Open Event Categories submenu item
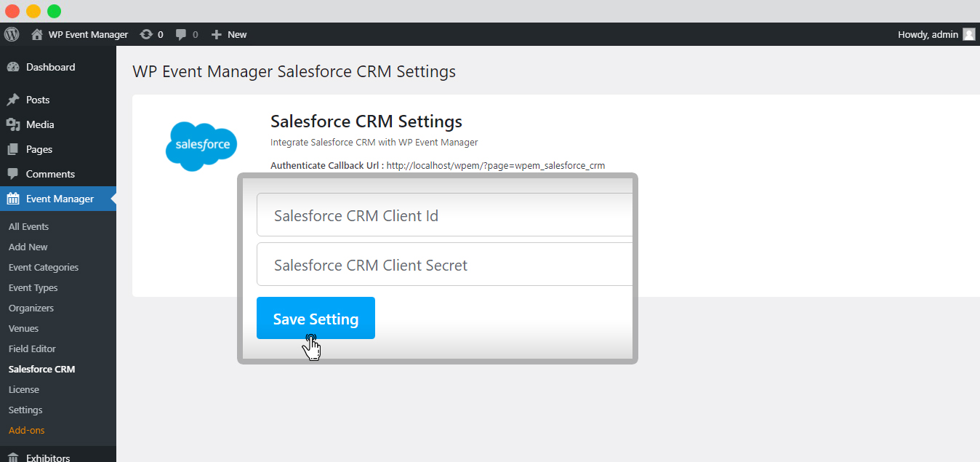This screenshot has height=462, width=980. click(x=44, y=267)
